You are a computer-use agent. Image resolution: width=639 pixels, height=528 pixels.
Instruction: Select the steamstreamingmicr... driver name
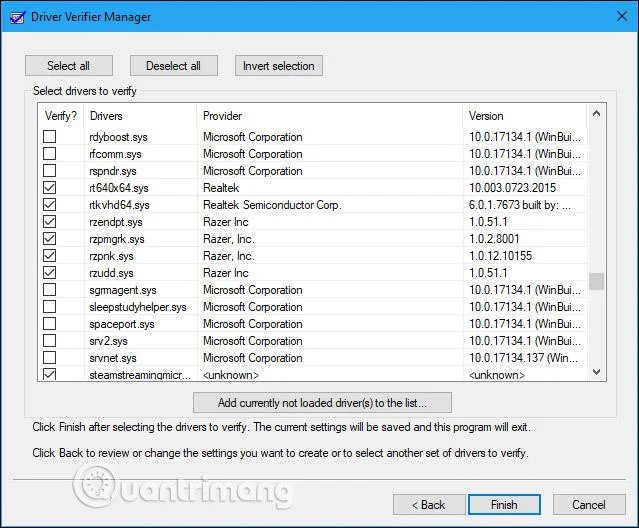click(x=140, y=375)
